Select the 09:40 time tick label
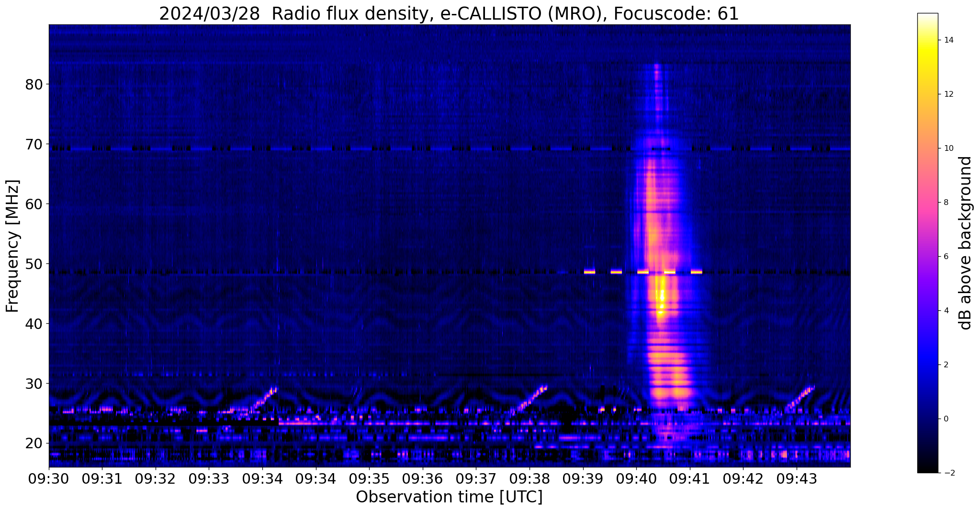The width and height of the screenshot is (980, 511). click(x=636, y=479)
